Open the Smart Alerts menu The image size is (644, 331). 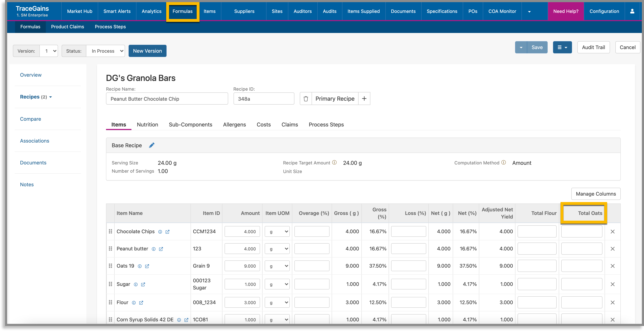coord(117,11)
